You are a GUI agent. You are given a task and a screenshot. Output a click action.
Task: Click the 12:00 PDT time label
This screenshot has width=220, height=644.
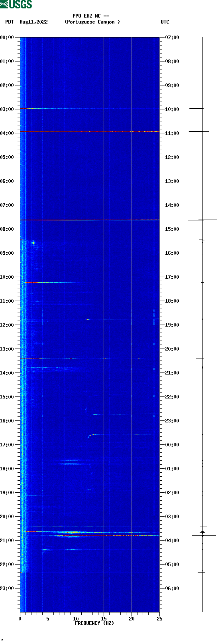click(x=7, y=325)
